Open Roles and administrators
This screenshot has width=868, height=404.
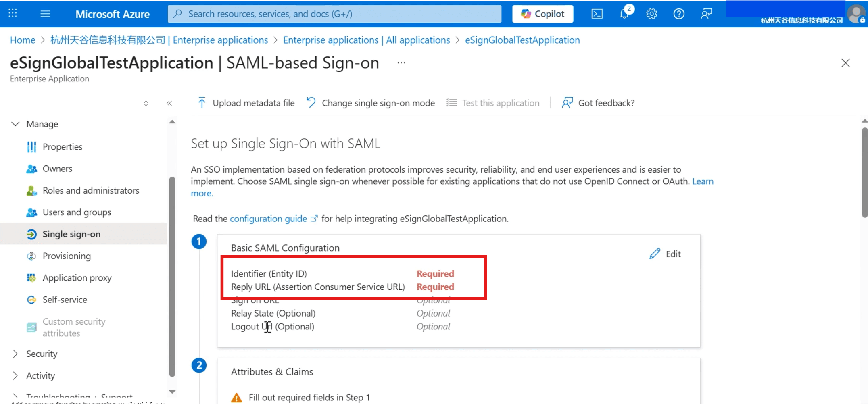coord(91,190)
